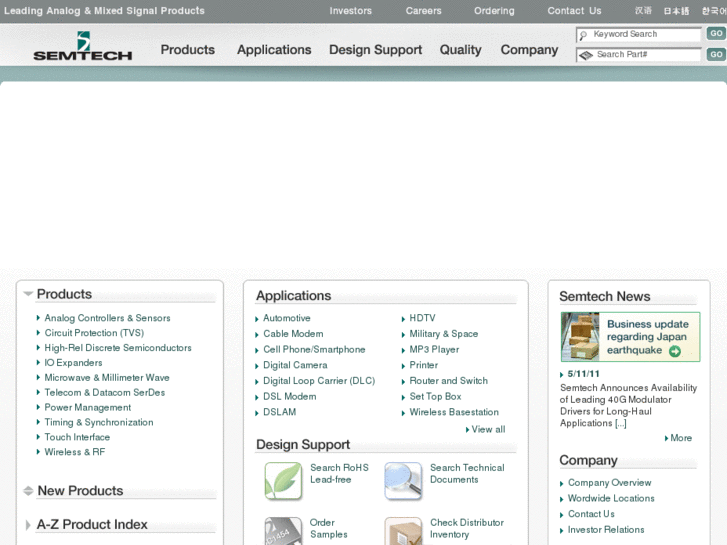This screenshot has width=727, height=545.
Task: Open High-Rel Discrete Semiconductors
Action: tap(118, 348)
